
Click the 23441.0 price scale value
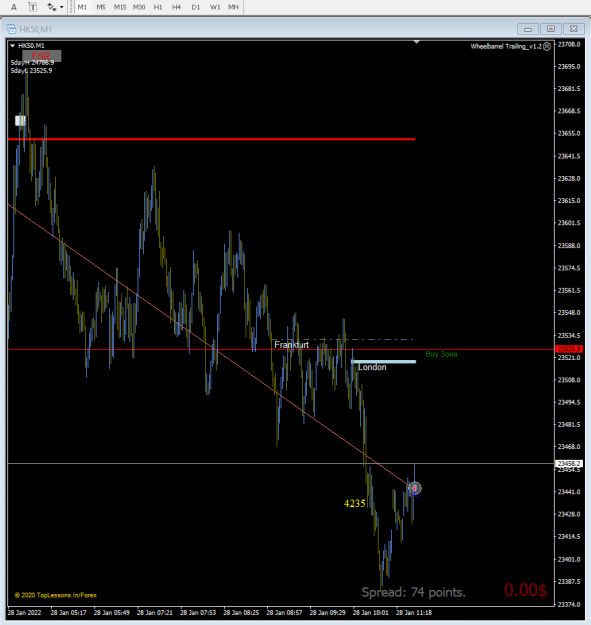pos(569,492)
